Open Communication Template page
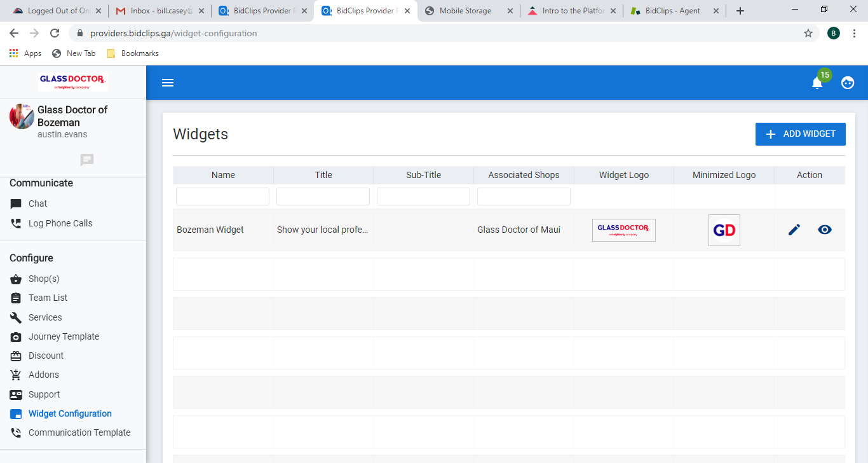The image size is (868, 463). [x=79, y=433]
